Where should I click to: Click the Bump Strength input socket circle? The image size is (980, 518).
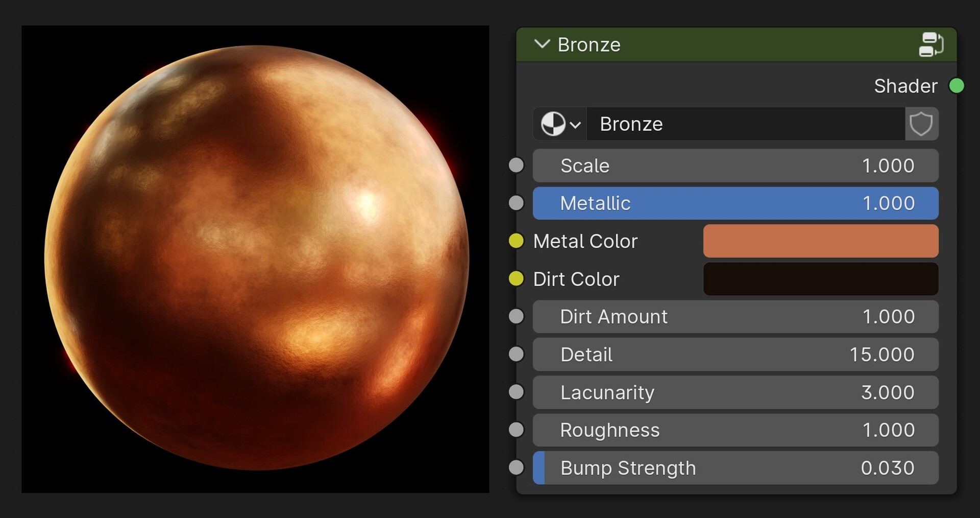[x=516, y=467]
